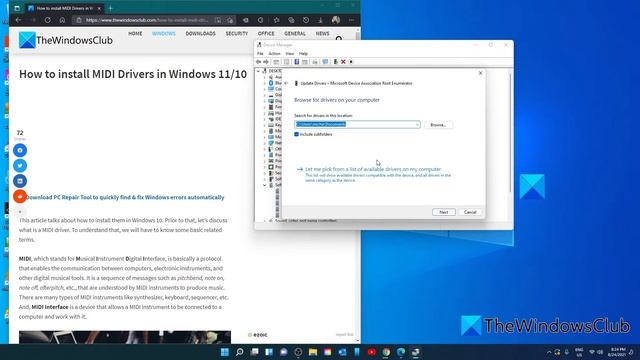Click the back arrow in Update Drivers dialog

pos(286,83)
